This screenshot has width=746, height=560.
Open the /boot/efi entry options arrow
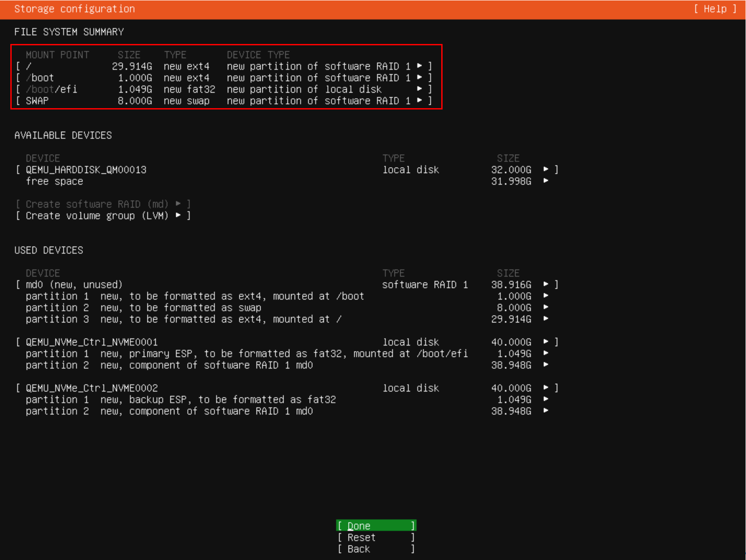420,89
